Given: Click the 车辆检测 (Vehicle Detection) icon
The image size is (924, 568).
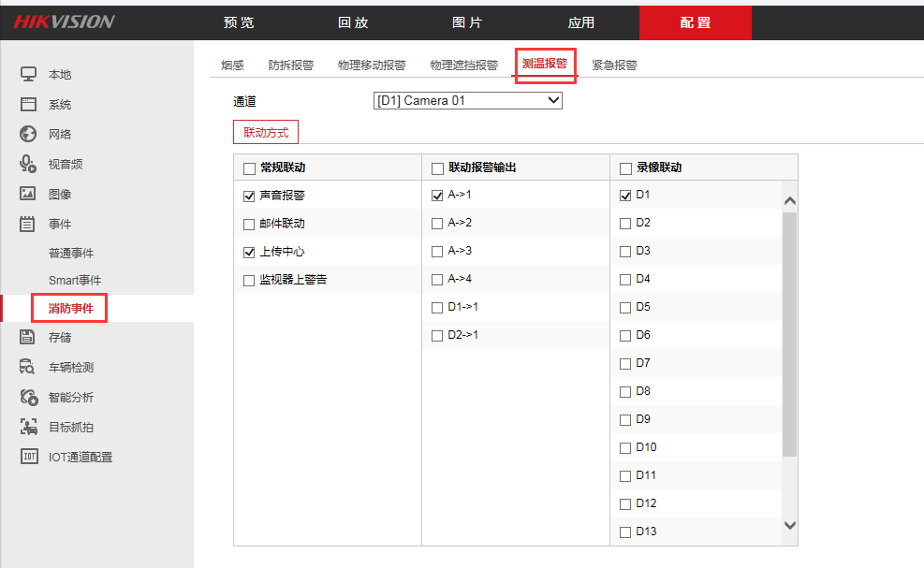Looking at the screenshot, I should (x=26, y=367).
